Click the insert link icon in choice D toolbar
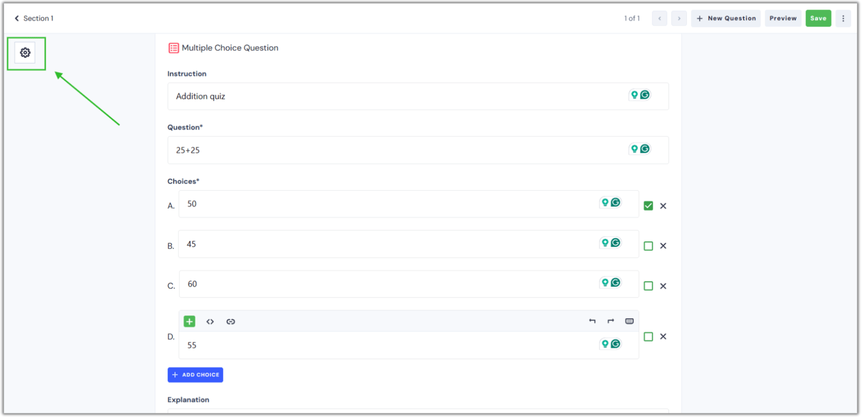 coord(231,321)
